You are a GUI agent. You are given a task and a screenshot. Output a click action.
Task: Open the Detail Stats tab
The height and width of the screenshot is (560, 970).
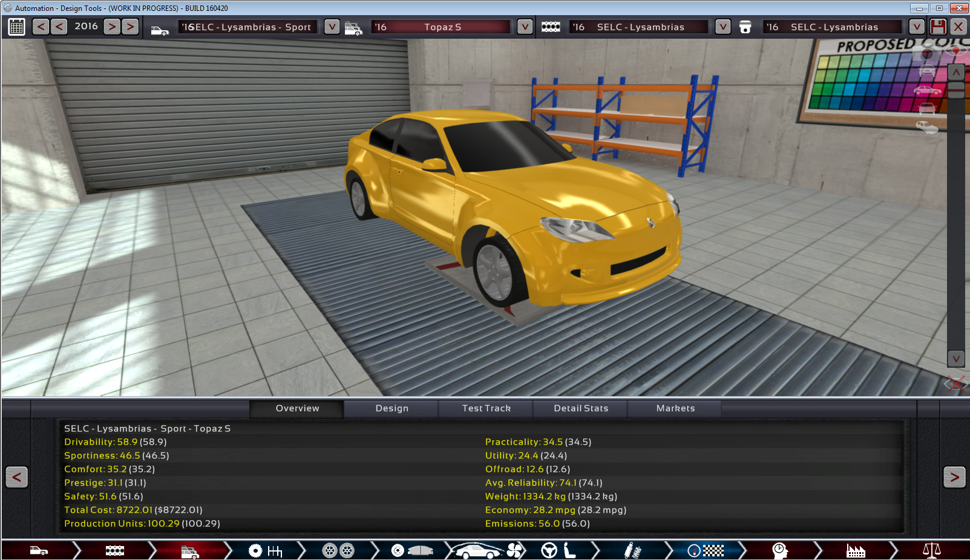[x=581, y=408]
